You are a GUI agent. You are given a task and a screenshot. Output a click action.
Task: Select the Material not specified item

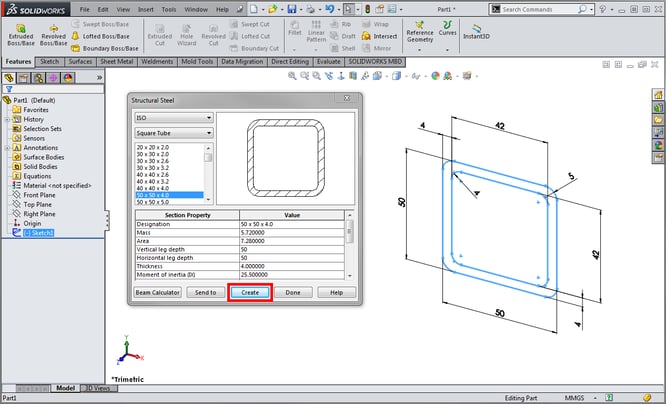tap(57, 186)
